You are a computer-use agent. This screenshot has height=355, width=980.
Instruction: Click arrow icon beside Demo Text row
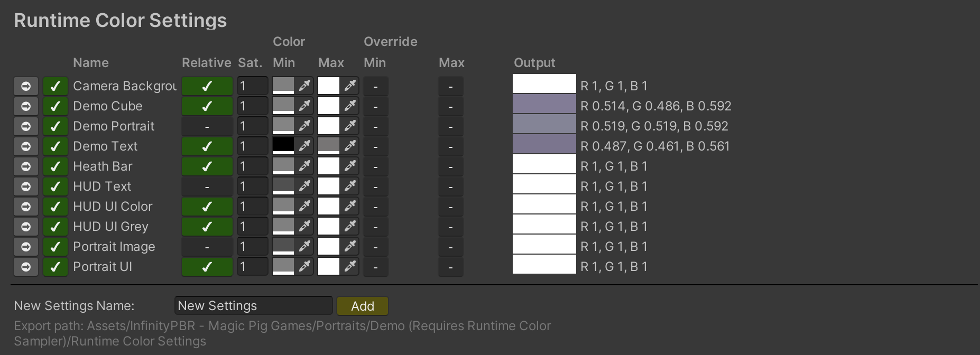(25, 146)
